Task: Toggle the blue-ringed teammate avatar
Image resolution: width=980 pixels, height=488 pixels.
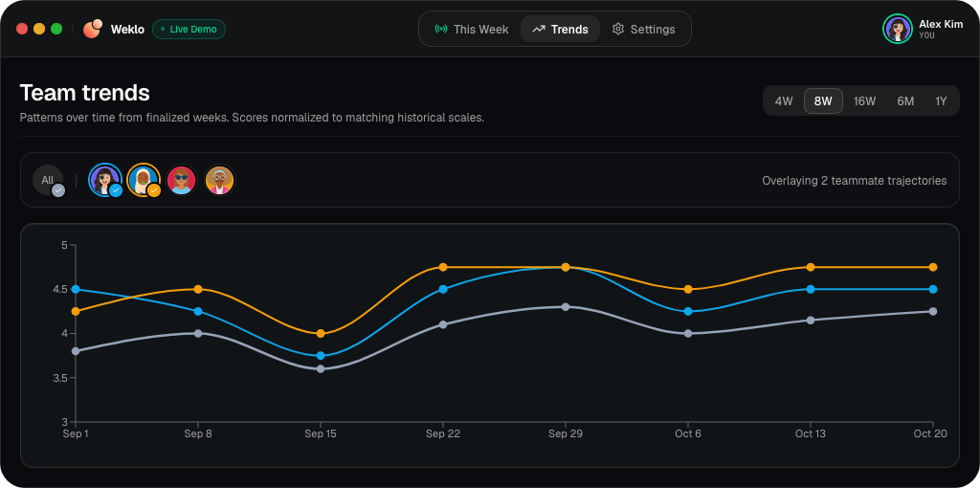Action: [104, 180]
